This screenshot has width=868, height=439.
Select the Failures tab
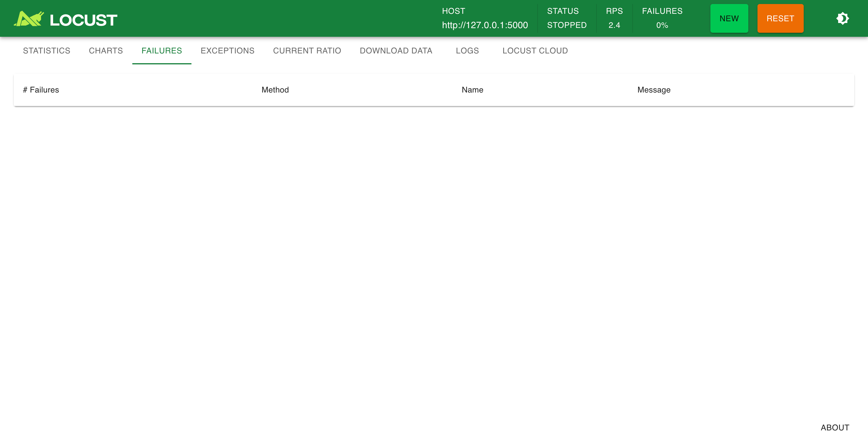[161, 51]
